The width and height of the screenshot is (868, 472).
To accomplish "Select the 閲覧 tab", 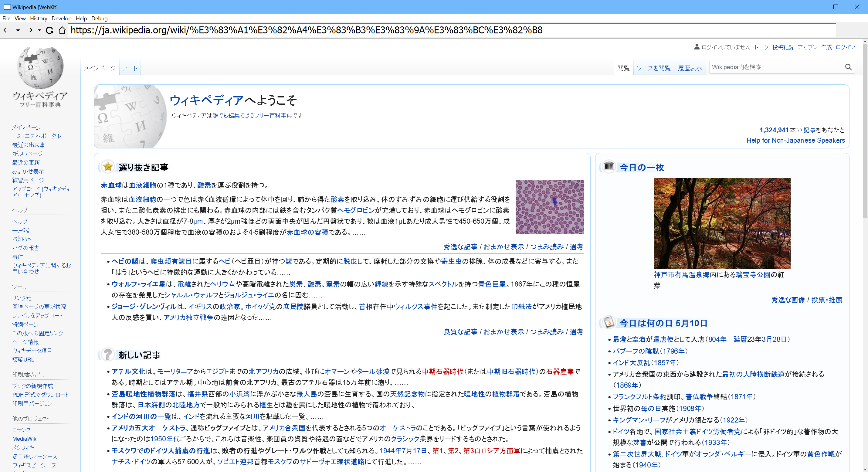I will tap(623, 68).
